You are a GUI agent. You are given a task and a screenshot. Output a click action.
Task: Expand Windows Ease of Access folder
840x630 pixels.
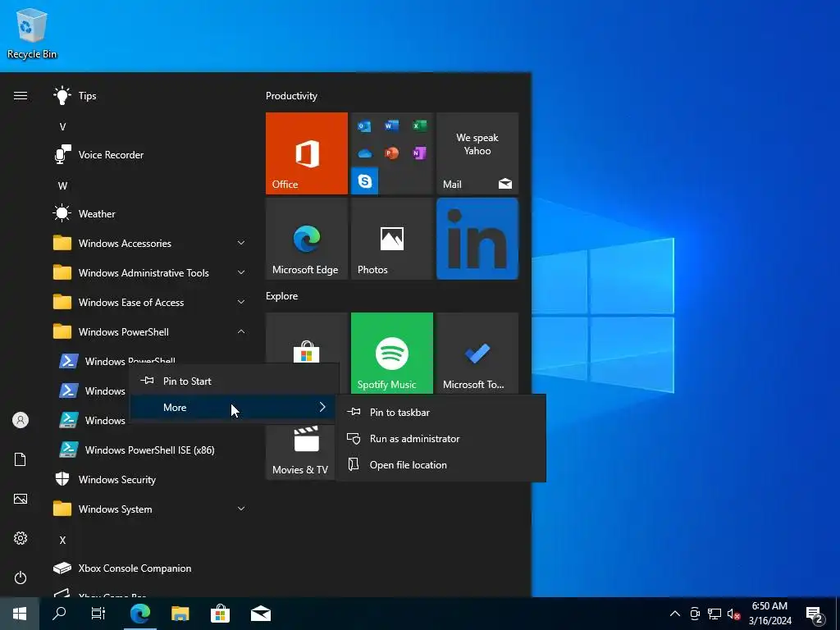[149, 302]
